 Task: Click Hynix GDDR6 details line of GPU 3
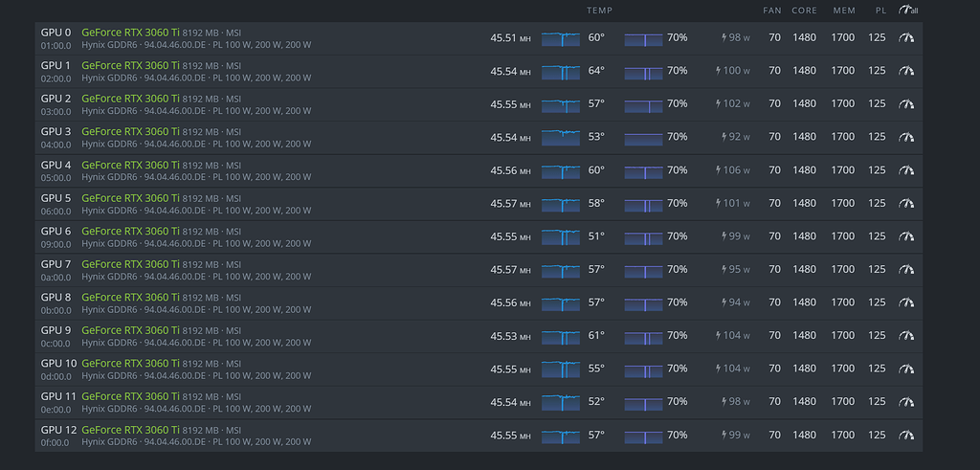(x=196, y=144)
